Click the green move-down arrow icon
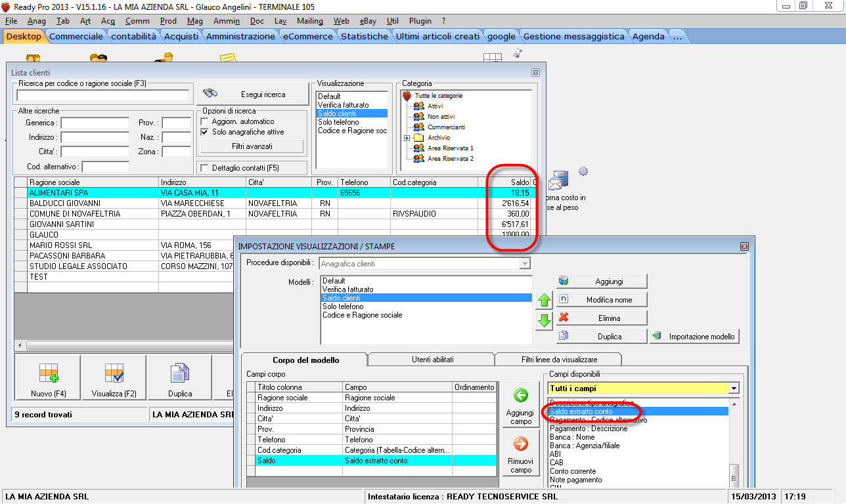 coord(544,322)
